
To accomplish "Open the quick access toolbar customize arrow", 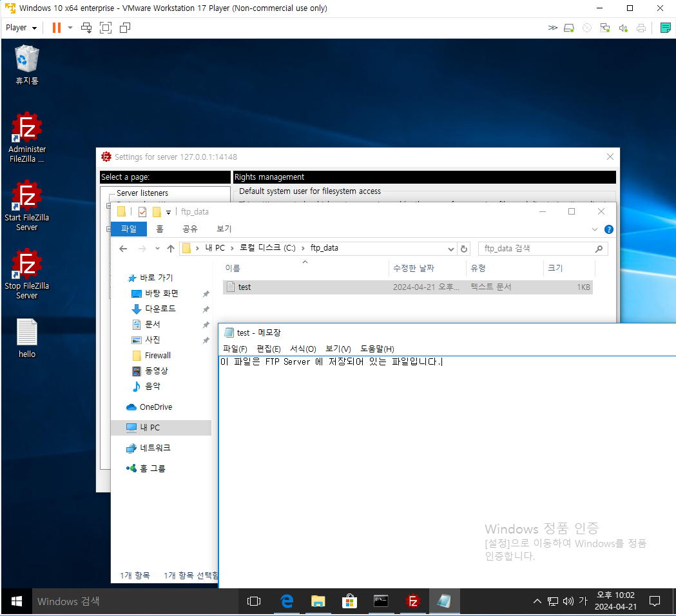I will [169, 212].
